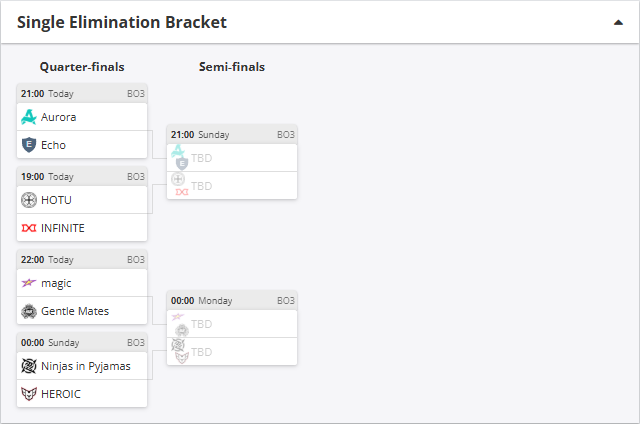Open the 19:00 Today match header

(82, 176)
